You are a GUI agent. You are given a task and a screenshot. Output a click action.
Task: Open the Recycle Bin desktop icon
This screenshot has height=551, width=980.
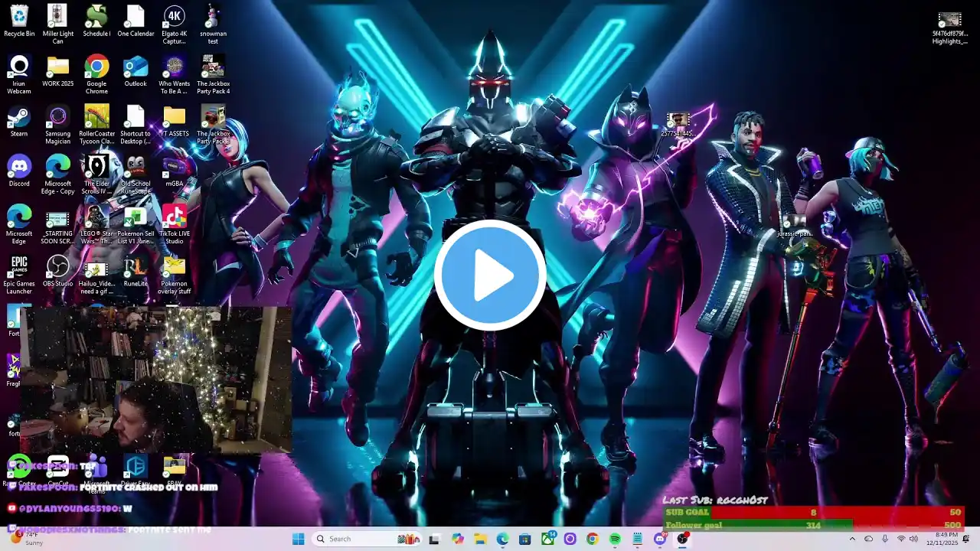coord(19,21)
